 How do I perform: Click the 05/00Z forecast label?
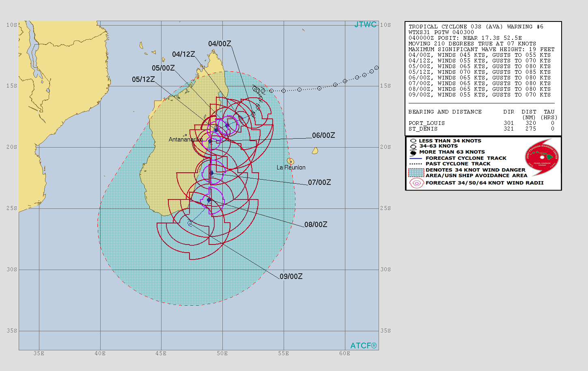pyautogui.click(x=163, y=68)
